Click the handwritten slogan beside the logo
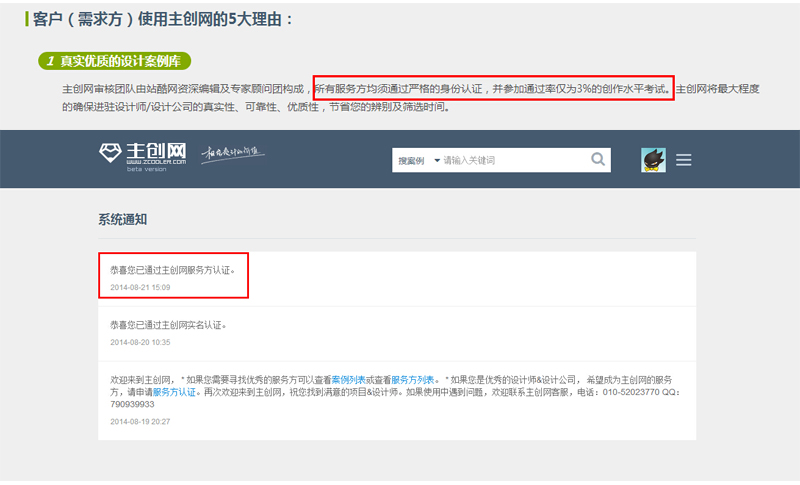 click(x=230, y=154)
